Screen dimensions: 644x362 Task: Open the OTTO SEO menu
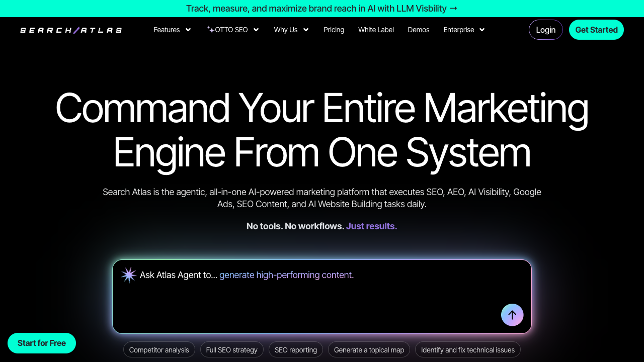(231, 30)
